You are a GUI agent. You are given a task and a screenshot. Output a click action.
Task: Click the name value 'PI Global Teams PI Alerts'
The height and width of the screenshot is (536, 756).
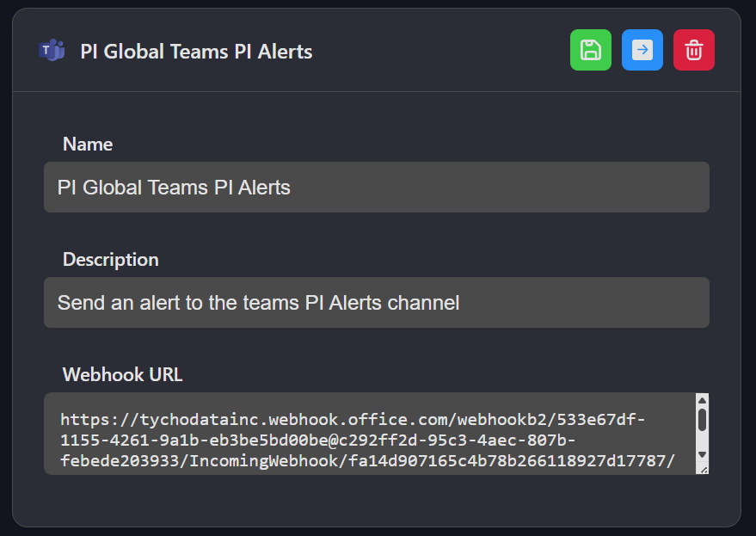(x=172, y=187)
